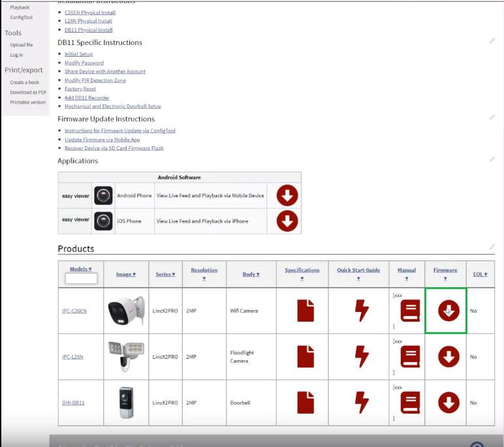504x447 pixels.
Task: Choose Printable version option
Action: pos(28,102)
